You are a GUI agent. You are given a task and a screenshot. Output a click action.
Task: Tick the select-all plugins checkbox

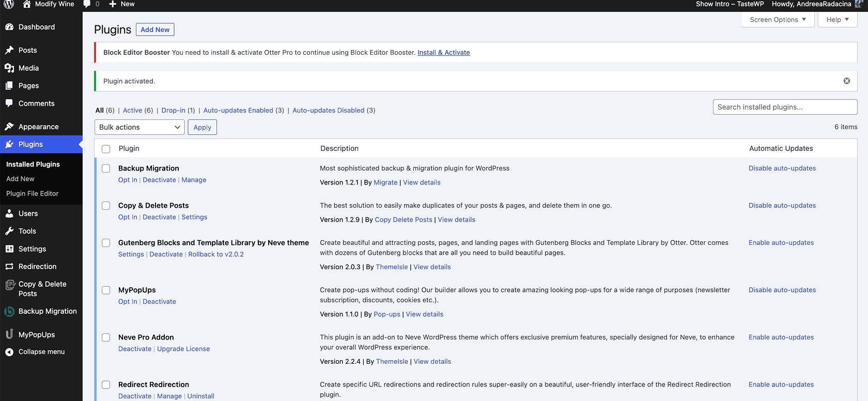(x=106, y=149)
